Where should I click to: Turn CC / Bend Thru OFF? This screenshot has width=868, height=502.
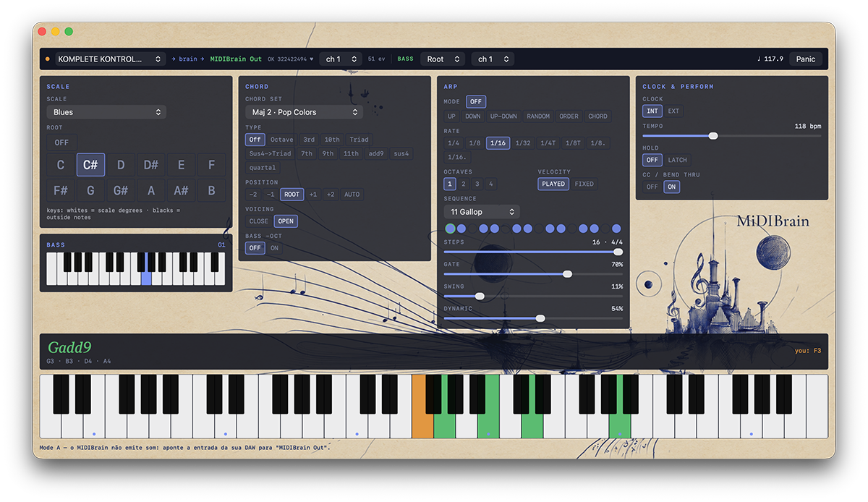coord(652,187)
